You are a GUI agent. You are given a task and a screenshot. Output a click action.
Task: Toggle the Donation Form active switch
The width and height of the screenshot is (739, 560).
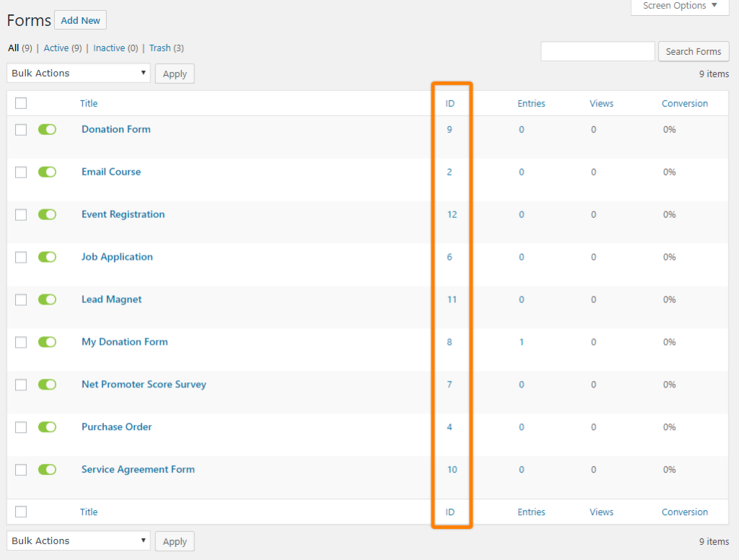(47, 129)
